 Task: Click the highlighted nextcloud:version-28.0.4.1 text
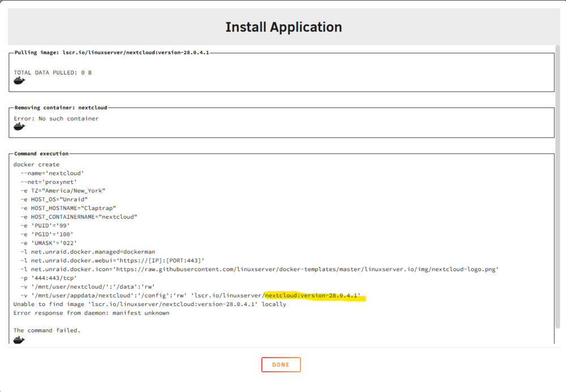312,295
